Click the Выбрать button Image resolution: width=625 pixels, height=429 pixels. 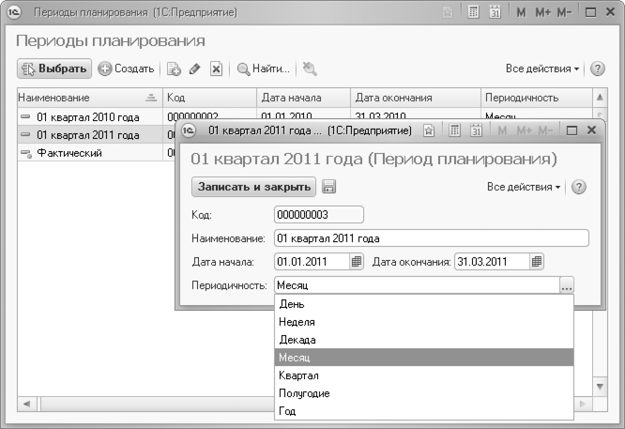point(54,69)
